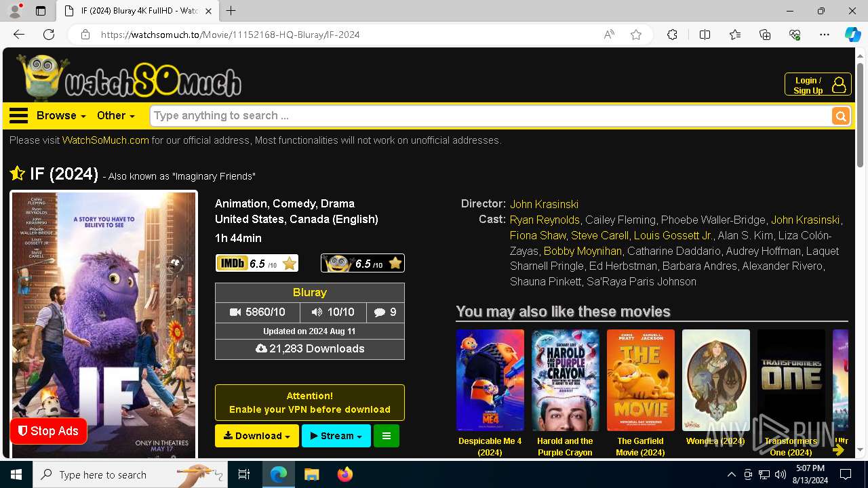Open the 9 comments bubble
Image resolution: width=868 pixels, height=488 pixels.
coord(385,312)
